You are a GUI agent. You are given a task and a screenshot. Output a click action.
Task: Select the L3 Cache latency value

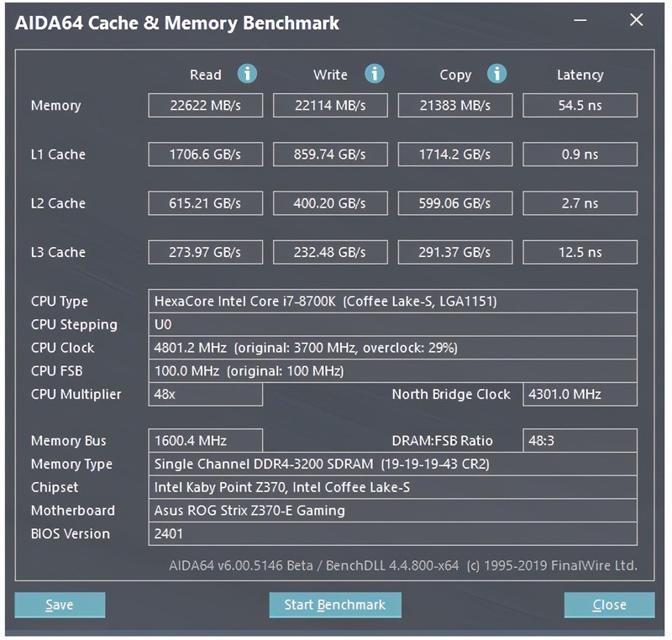580,252
